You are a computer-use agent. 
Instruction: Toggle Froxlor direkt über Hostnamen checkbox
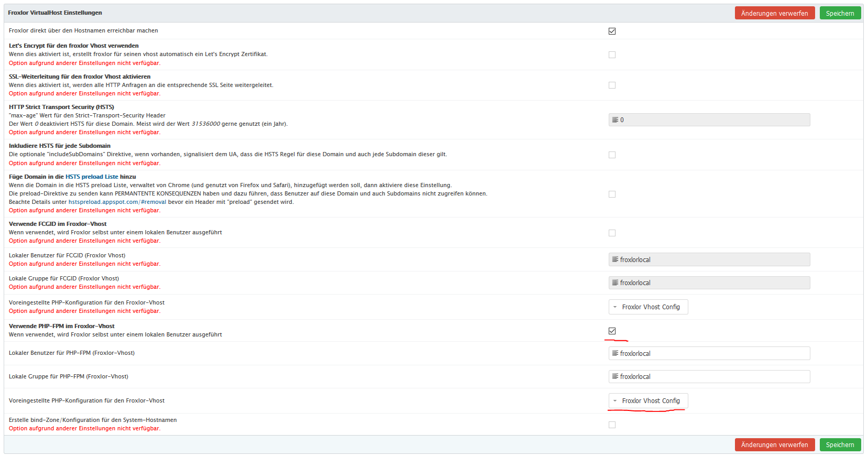click(612, 31)
